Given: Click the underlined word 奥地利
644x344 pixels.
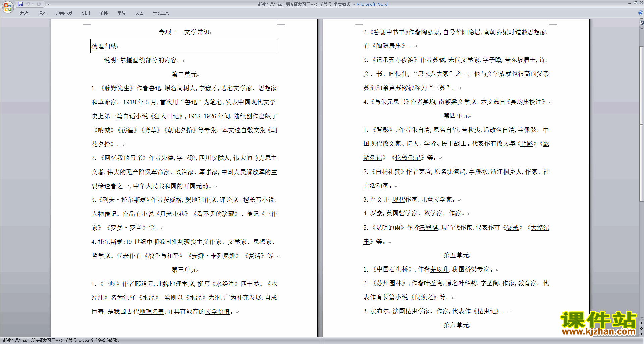Looking at the screenshot, I should pyautogui.click(x=195, y=200).
